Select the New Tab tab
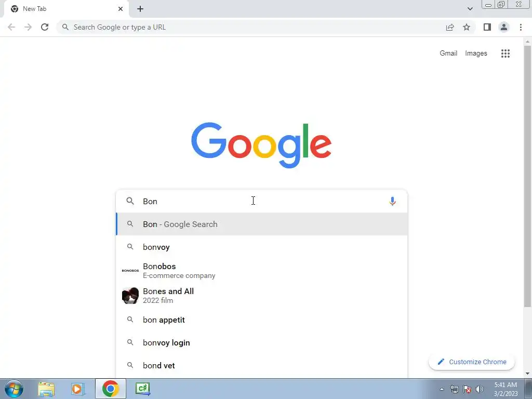The height and width of the screenshot is (399, 532). tap(66, 9)
